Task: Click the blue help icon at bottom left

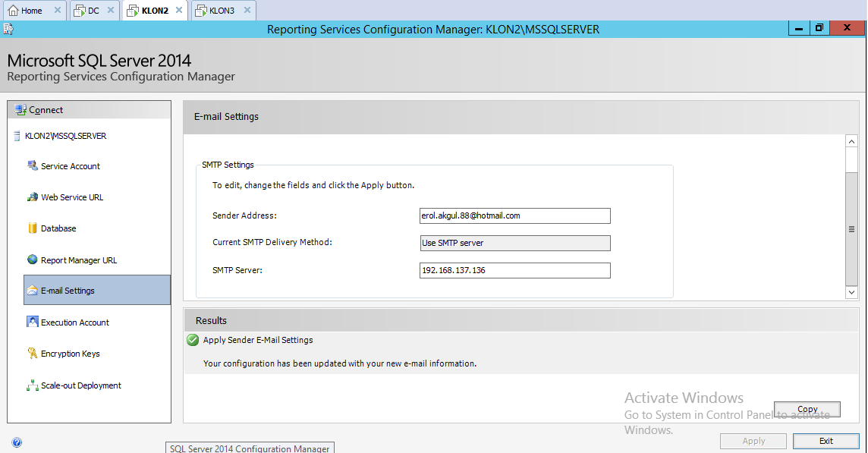Action: click(x=17, y=442)
